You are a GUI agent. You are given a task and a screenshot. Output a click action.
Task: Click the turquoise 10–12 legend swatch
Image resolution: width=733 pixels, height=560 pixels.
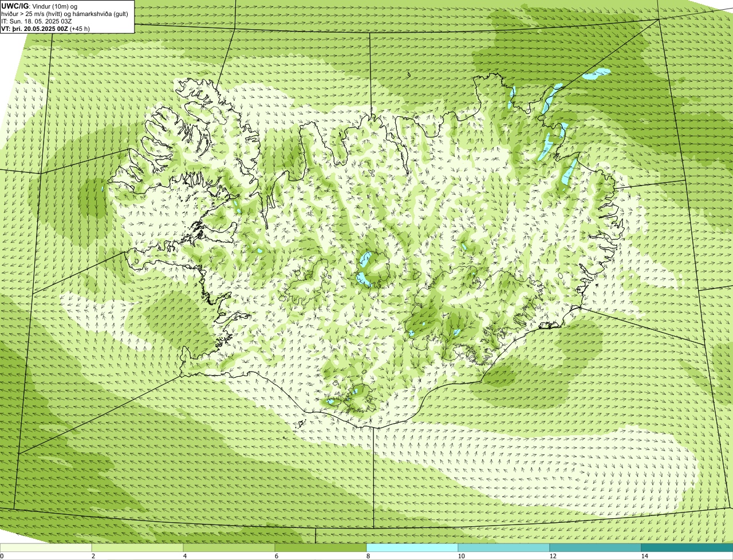pos(504,548)
